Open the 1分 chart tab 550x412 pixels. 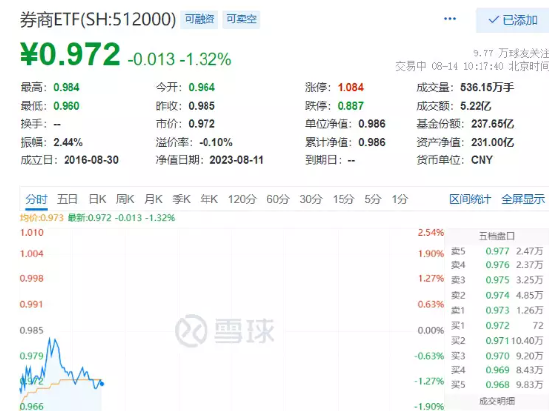pos(400,199)
